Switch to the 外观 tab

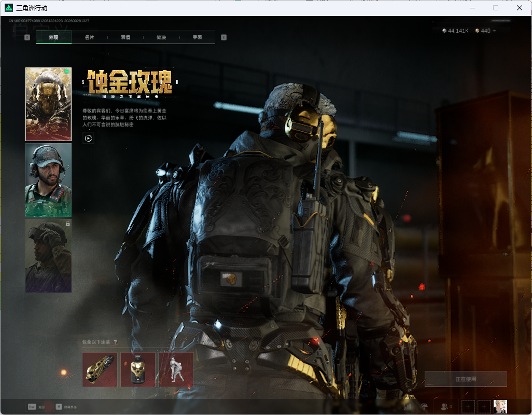pyautogui.click(x=53, y=37)
